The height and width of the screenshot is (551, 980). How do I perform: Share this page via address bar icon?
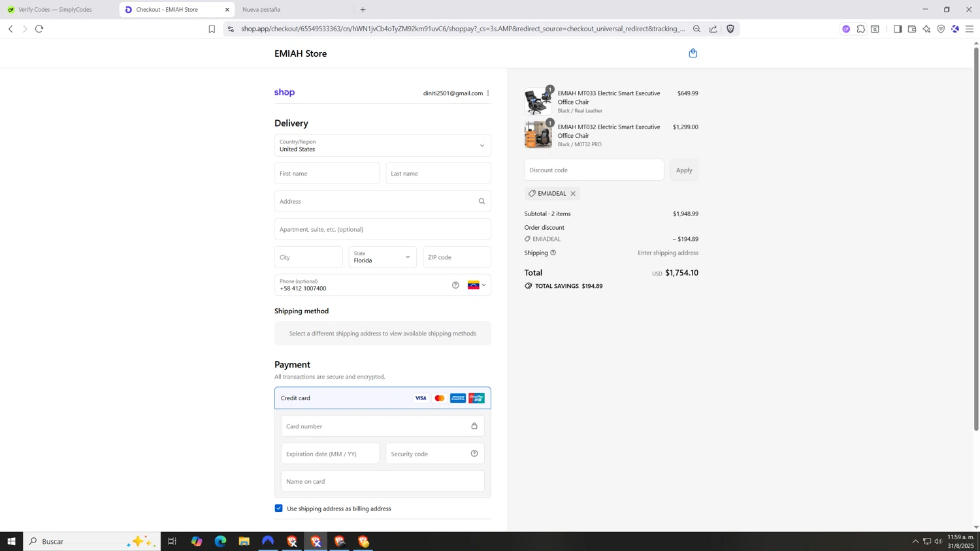tap(713, 29)
